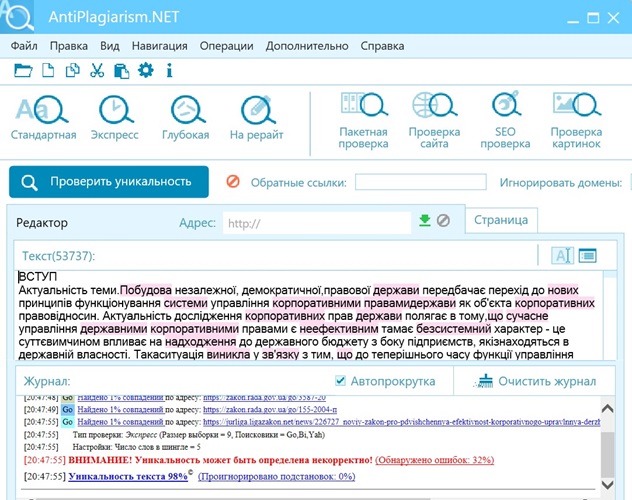Switch to the Страница tab
The height and width of the screenshot is (500, 632).
[x=502, y=220]
